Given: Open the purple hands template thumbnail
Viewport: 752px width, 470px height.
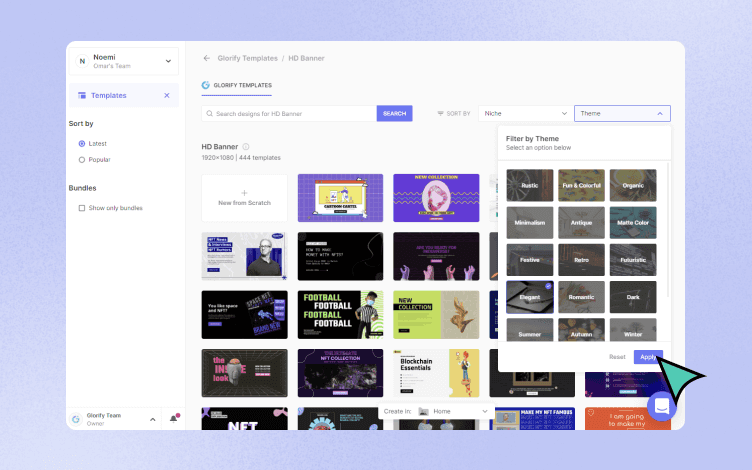Looking at the screenshot, I should 436,256.
